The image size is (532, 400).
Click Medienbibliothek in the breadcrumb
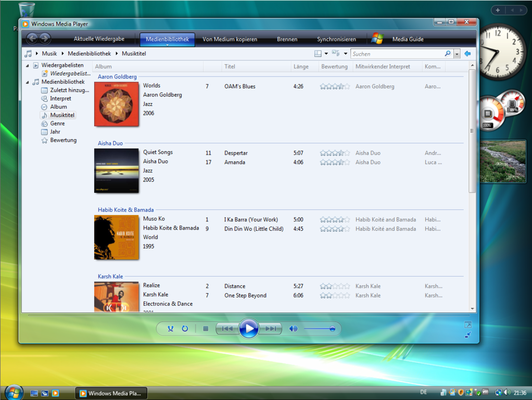[89, 54]
